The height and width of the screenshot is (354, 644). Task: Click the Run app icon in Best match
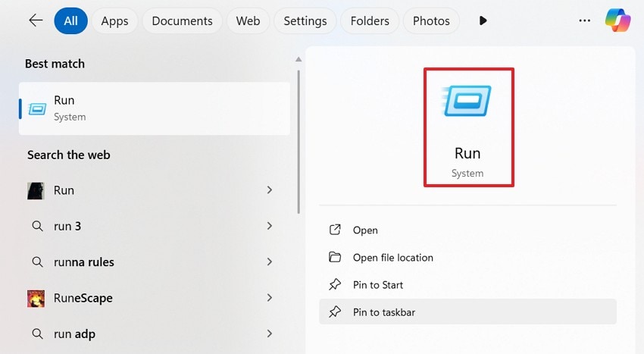click(37, 109)
